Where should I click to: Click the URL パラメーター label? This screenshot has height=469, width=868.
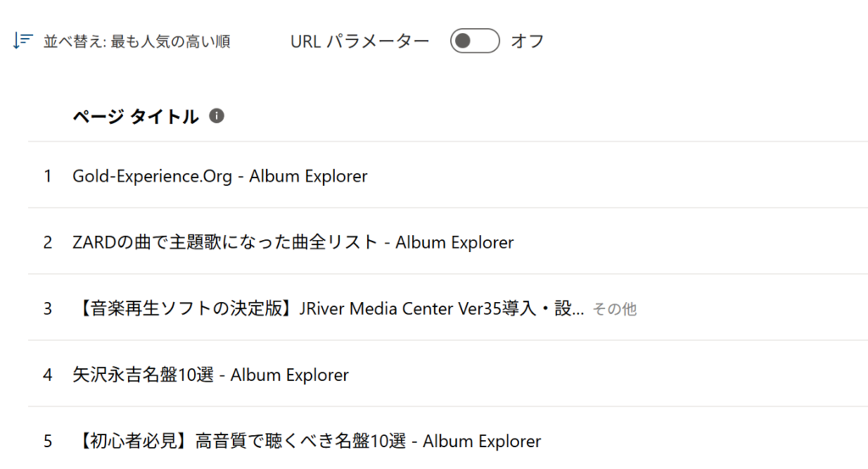[x=359, y=41]
